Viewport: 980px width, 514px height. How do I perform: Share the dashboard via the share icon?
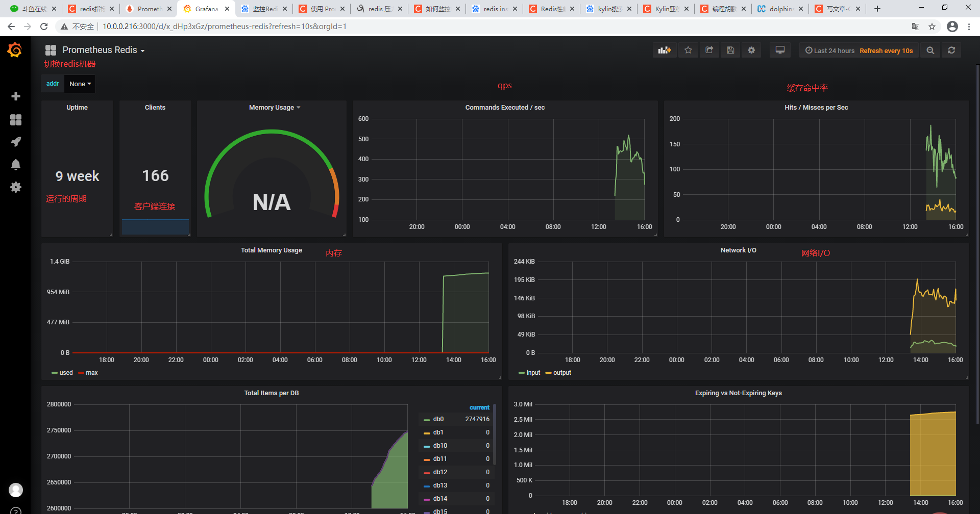[x=709, y=50]
